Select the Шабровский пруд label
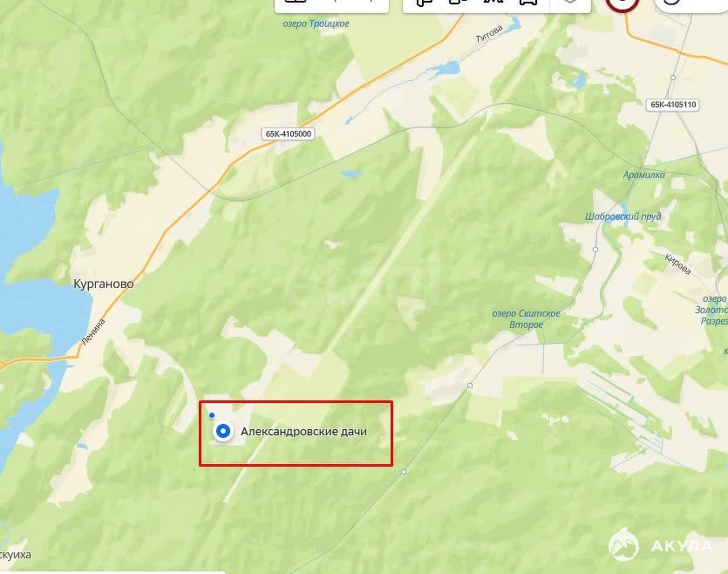This screenshot has width=728, height=574. pyautogui.click(x=623, y=216)
